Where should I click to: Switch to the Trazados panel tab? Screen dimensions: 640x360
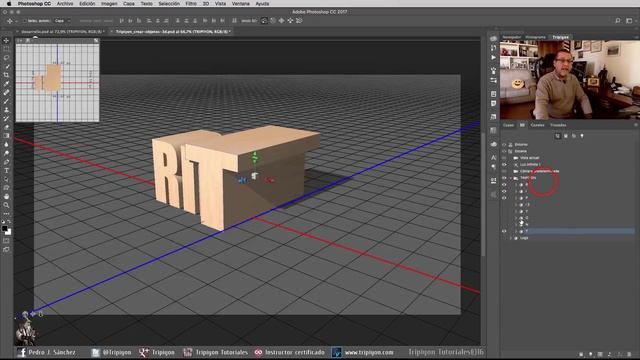point(558,125)
